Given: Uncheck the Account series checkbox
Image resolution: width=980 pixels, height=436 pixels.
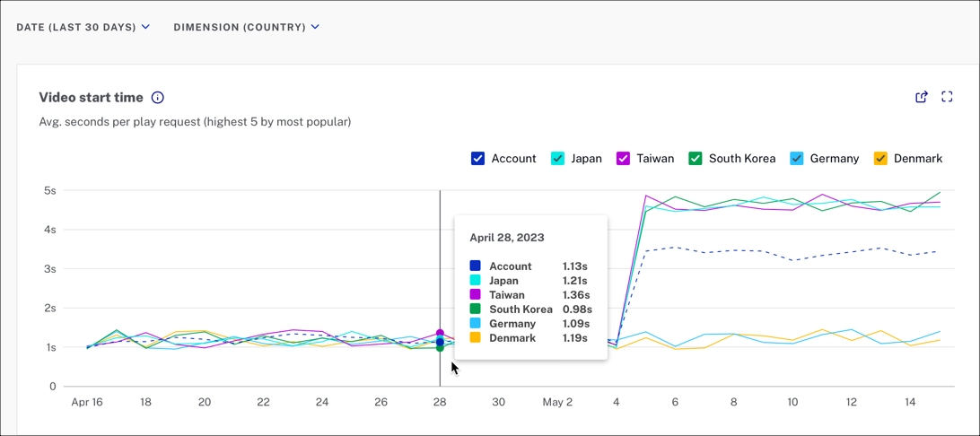Looking at the screenshot, I should coord(477,159).
